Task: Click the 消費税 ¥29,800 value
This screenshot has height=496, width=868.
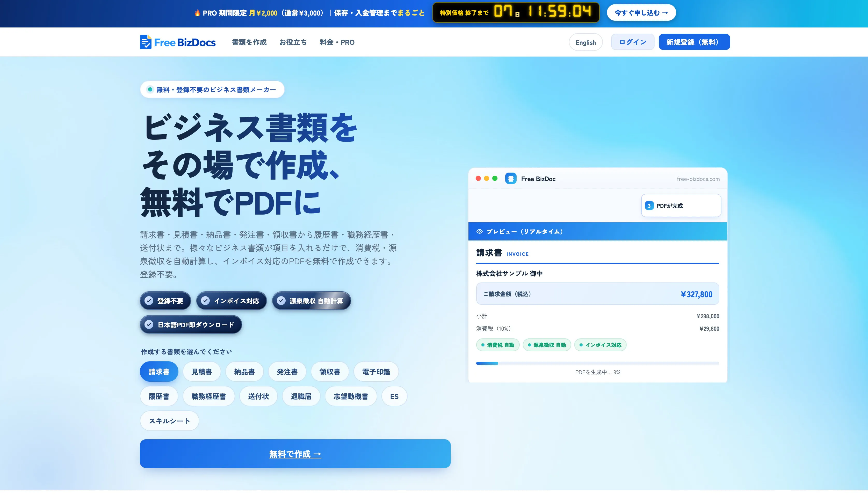Action: pyautogui.click(x=709, y=329)
